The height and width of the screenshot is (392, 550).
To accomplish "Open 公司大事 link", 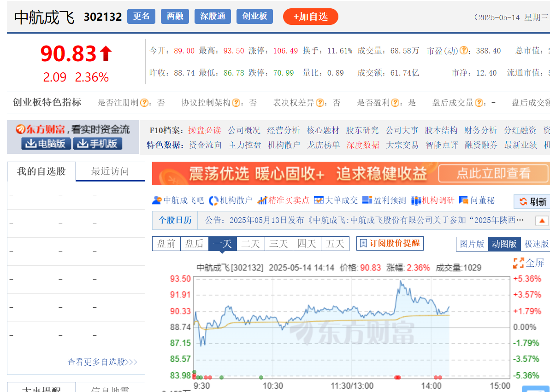I will pos(402,130).
